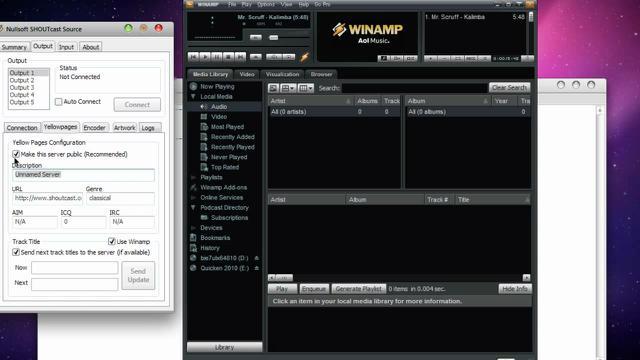Collapse the Local Media tree node
The height and width of the screenshot is (360, 640).
pos(193,97)
